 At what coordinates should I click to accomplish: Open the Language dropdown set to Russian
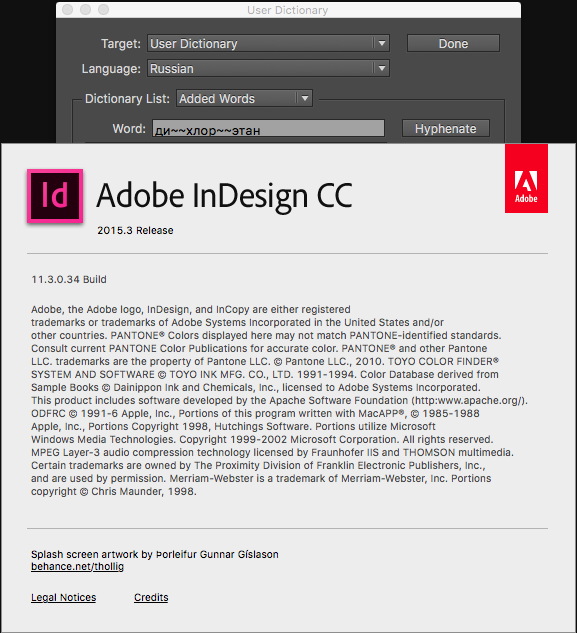269,69
